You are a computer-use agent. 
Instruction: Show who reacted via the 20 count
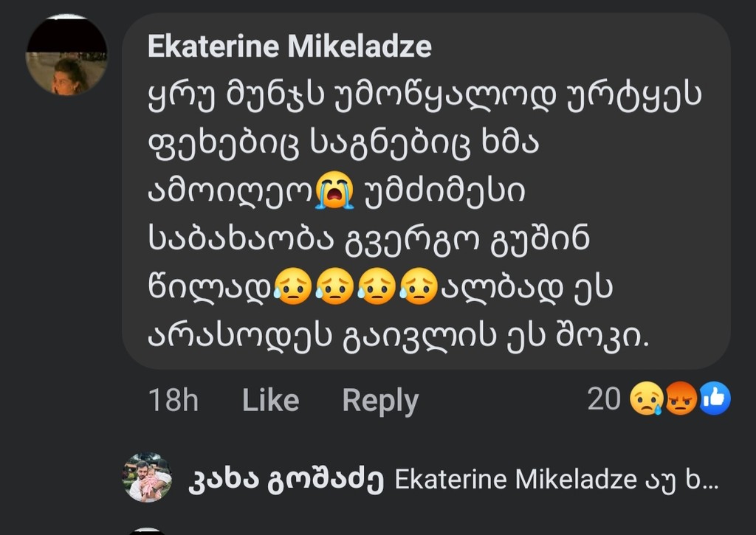[603, 399]
